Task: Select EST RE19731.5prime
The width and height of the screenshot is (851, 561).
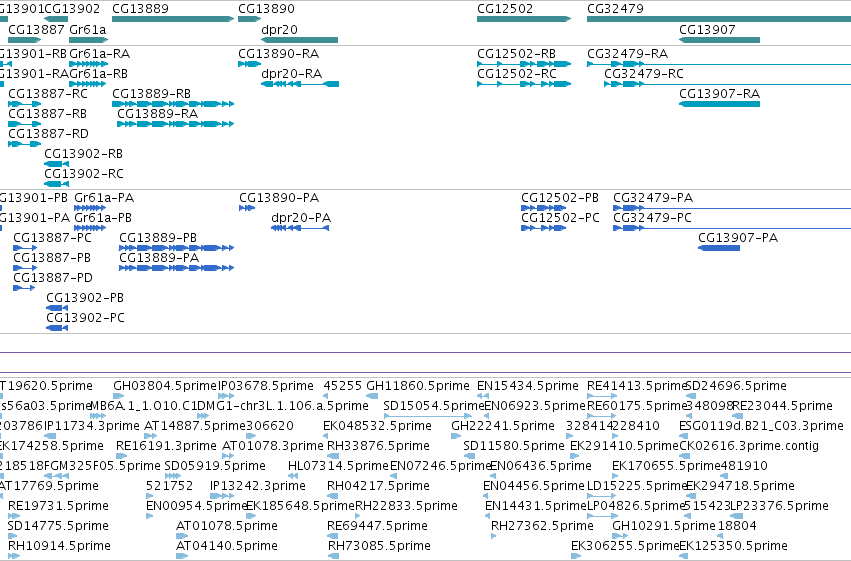Action: click(x=58, y=506)
